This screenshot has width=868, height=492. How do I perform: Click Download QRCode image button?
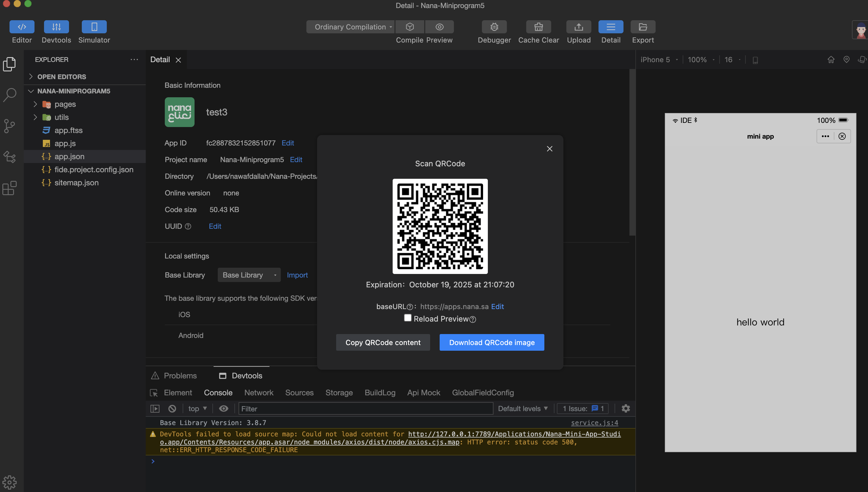pos(492,342)
